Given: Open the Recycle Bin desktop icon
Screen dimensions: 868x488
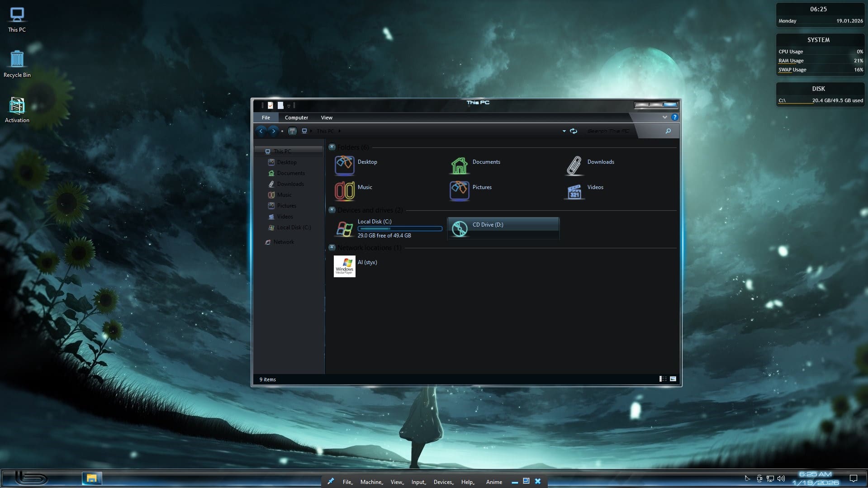Looking at the screenshot, I should (17, 64).
